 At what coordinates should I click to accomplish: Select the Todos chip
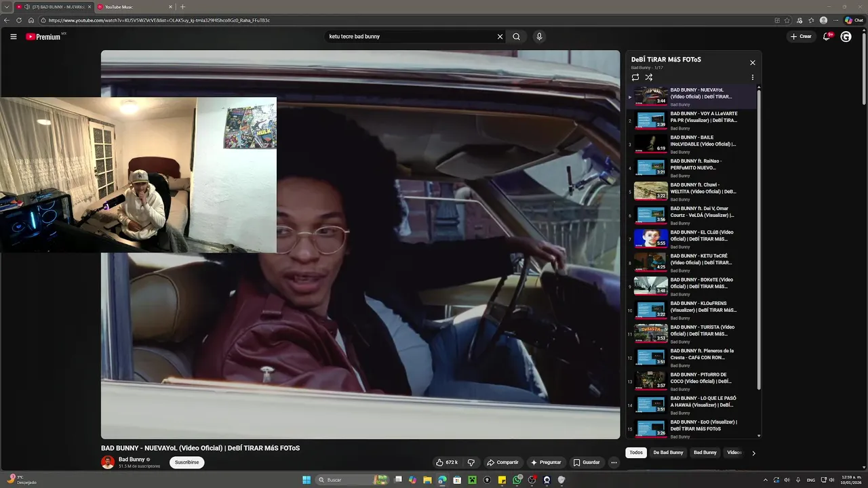tap(636, 453)
